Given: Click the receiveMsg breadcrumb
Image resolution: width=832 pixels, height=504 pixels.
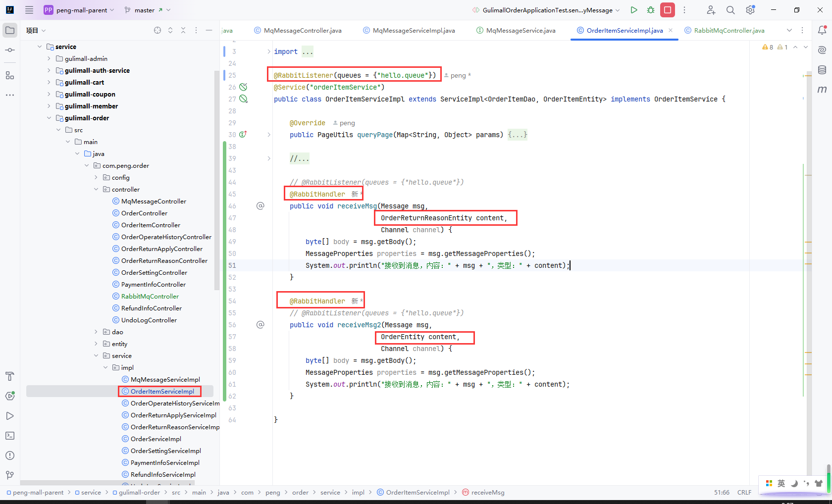Looking at the screenshot, I should (483, 492).
